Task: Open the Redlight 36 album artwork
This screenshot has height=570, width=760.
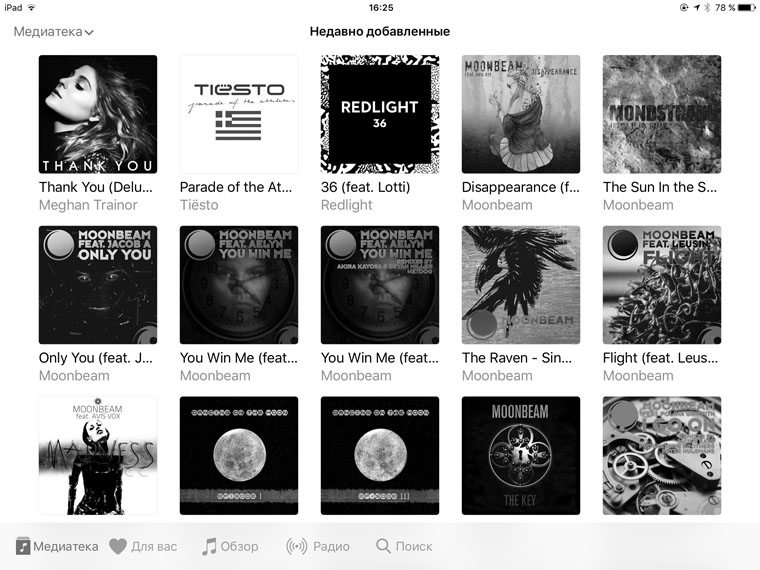Action: (380, 114)
